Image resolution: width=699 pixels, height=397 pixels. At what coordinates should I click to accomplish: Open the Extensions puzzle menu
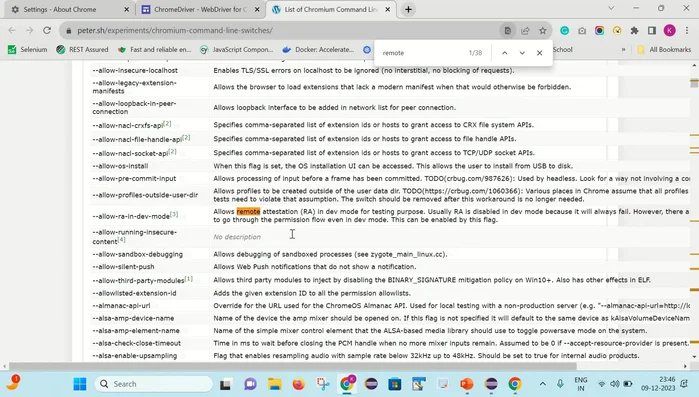(634, 30)
